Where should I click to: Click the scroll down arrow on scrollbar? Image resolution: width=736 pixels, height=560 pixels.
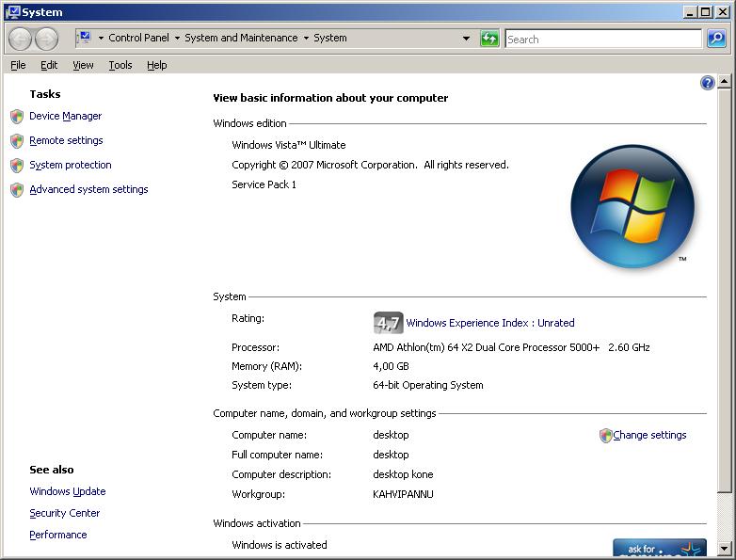coord(724,548)
